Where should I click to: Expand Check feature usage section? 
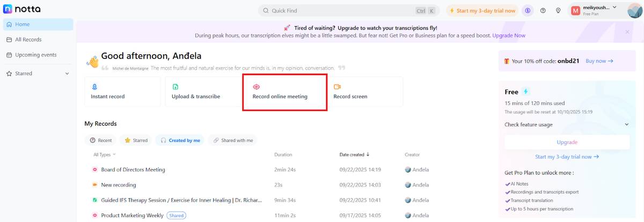567,124
